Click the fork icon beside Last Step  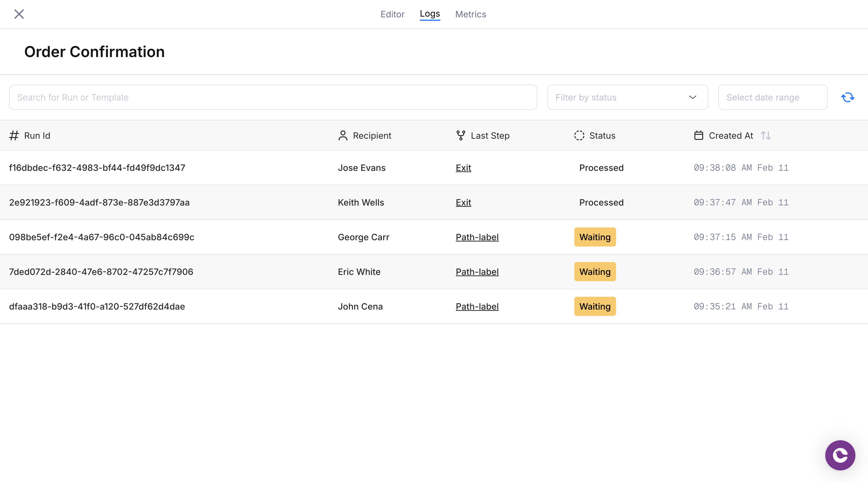click(461, 135)
